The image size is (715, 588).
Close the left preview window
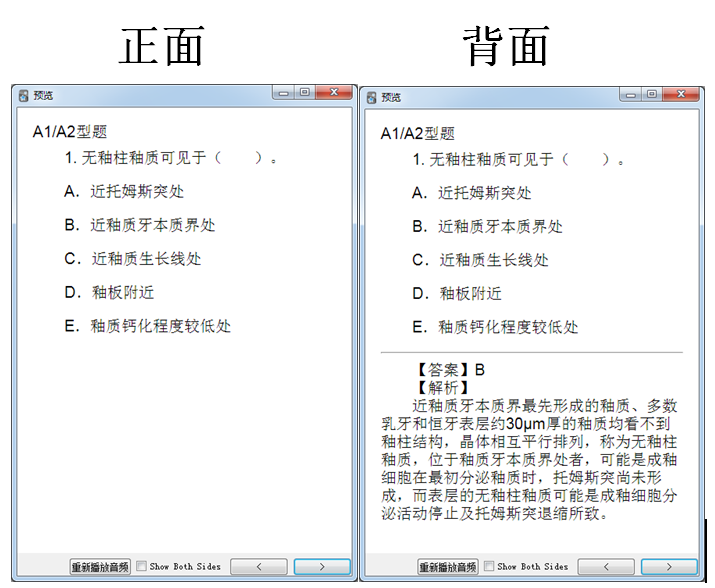coord(334,93)
